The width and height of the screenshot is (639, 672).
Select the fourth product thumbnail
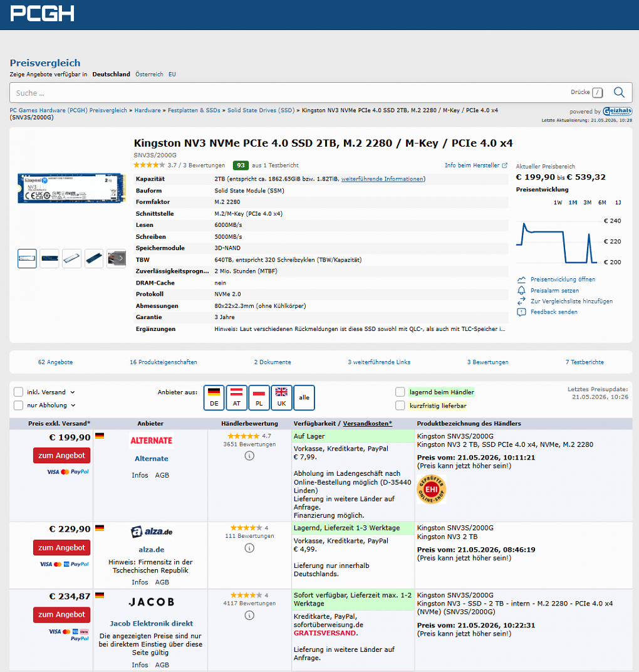pyautogui.click(x=94, y=258)
